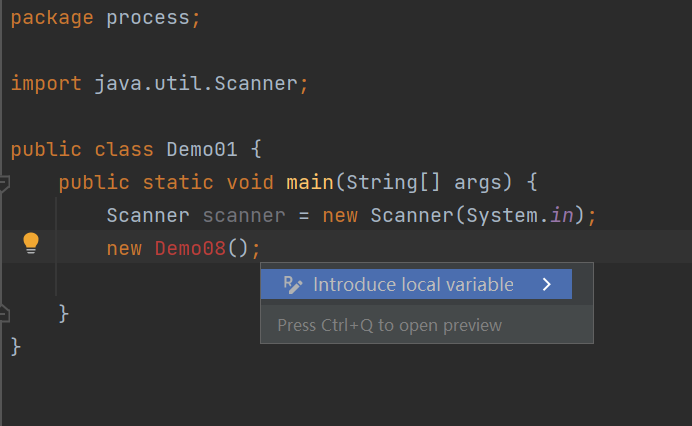The height and width of the screenshot is (426, 692).
Task: Click the gray scanner variable name
Action: [x=243, y=216]
